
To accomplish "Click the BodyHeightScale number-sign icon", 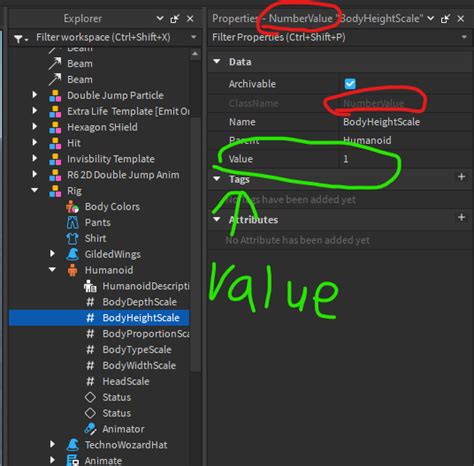I will [x=90, y=318].
